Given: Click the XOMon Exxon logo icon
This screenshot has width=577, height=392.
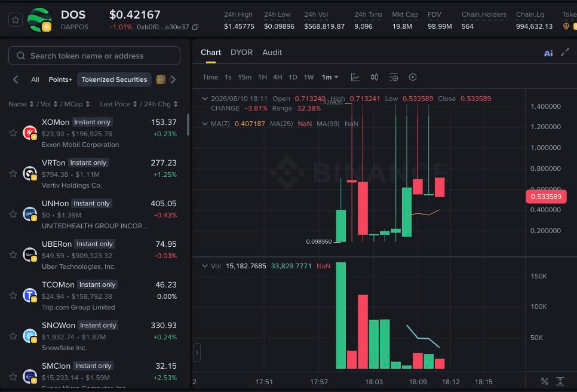Looking at the screenshot, I should 30,133.
